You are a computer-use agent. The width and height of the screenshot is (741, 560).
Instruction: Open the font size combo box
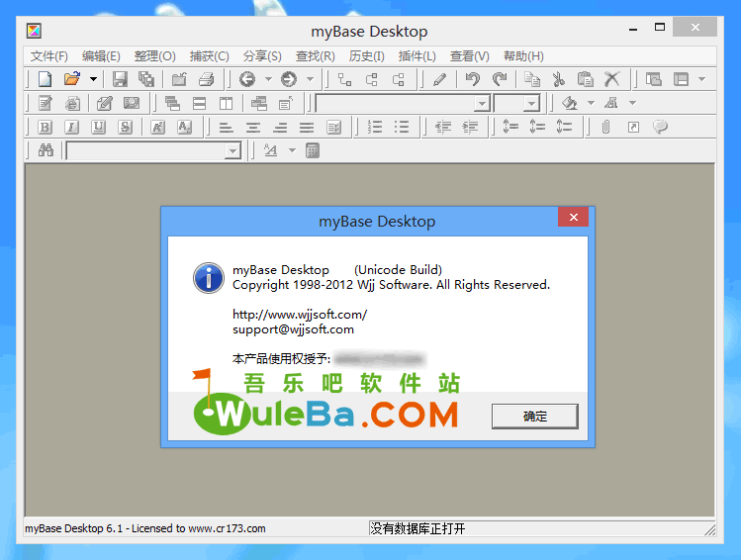(516, 103)
